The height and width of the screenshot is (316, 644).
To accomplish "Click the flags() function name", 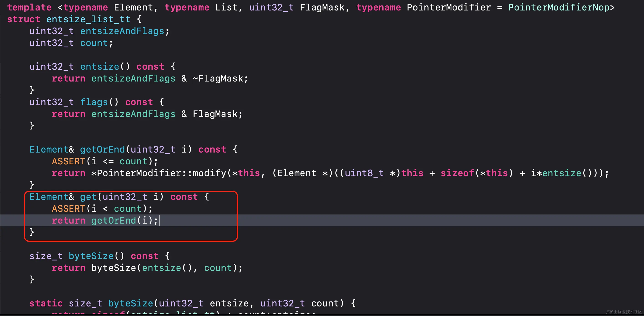I will (x=94, y=102).
